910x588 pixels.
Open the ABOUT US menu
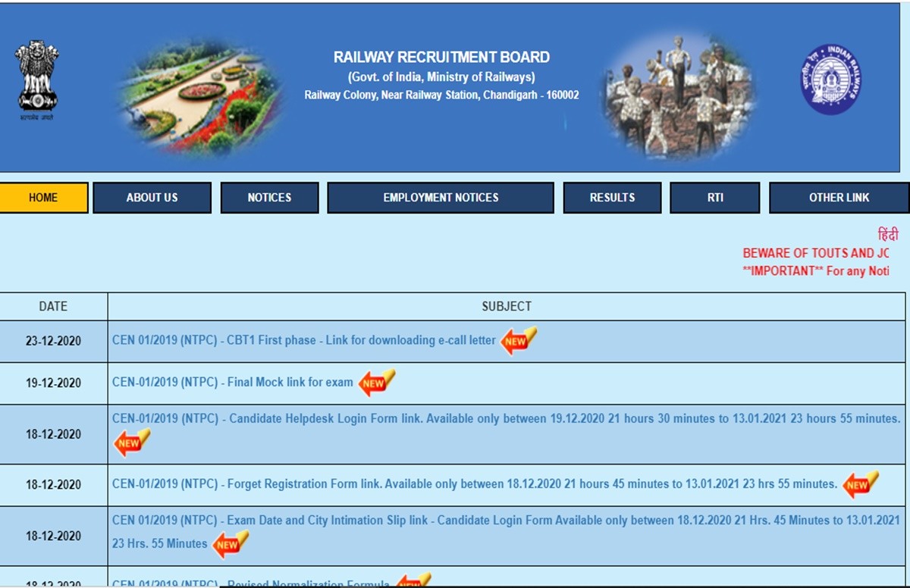(152, 198)
